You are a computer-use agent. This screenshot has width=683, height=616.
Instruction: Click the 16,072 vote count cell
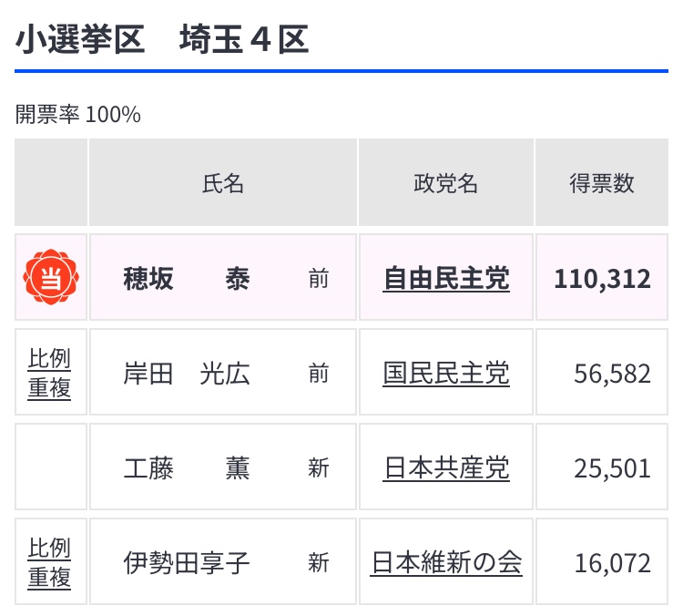[612, 562]
